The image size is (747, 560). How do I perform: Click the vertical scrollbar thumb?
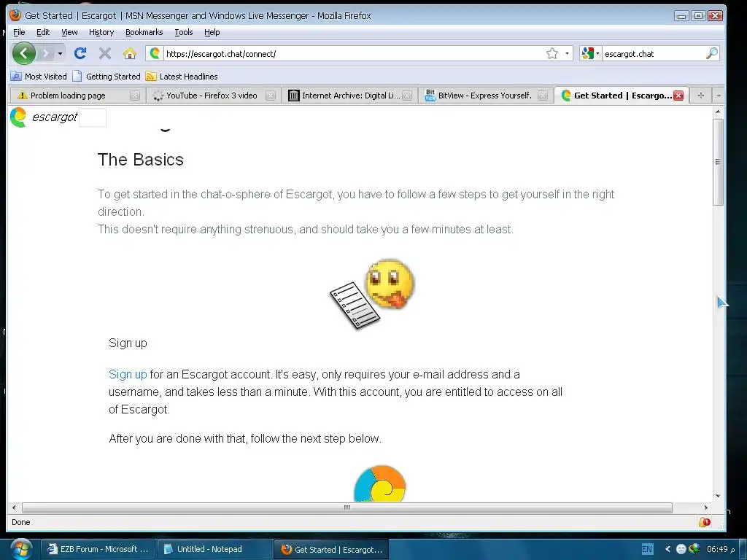(718, 162)
